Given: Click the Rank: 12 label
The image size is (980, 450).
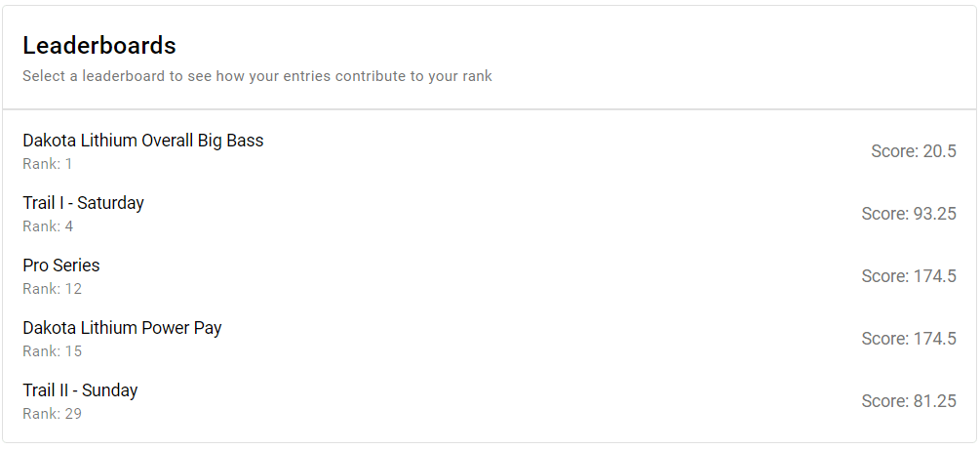Looking at the screenshot, I should pos(53,289).
